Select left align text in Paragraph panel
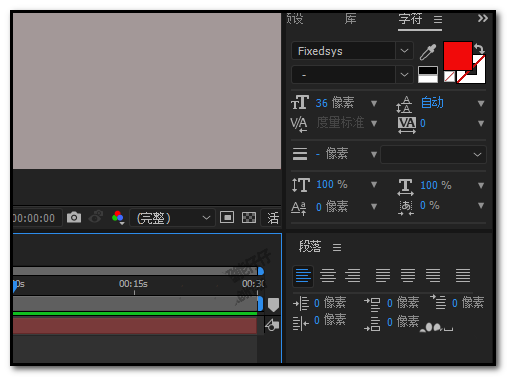 coord(303,276)
